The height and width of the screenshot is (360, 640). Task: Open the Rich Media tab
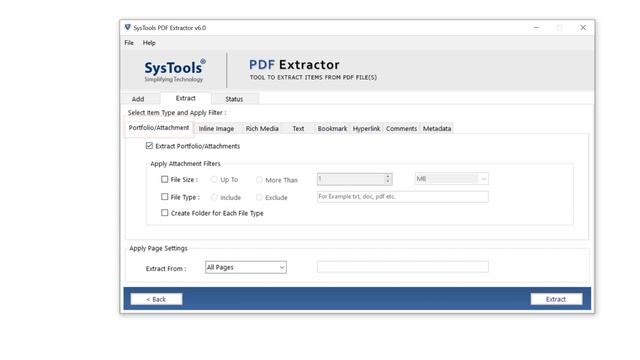coord(262,129)
